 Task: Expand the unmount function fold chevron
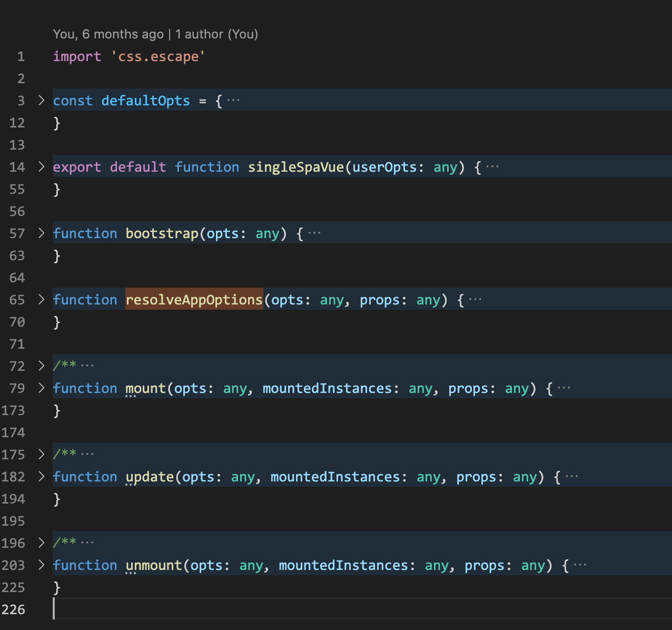[42, 565]
